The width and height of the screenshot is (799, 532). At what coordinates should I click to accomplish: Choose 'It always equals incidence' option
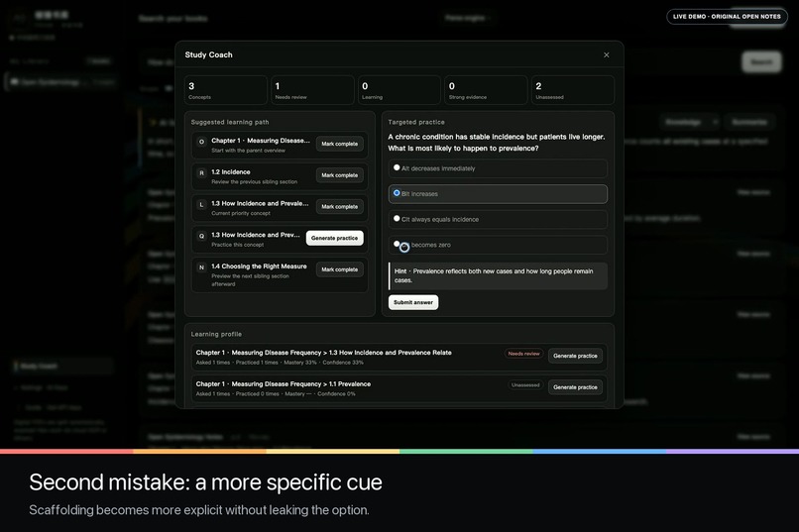pos(498,219)
